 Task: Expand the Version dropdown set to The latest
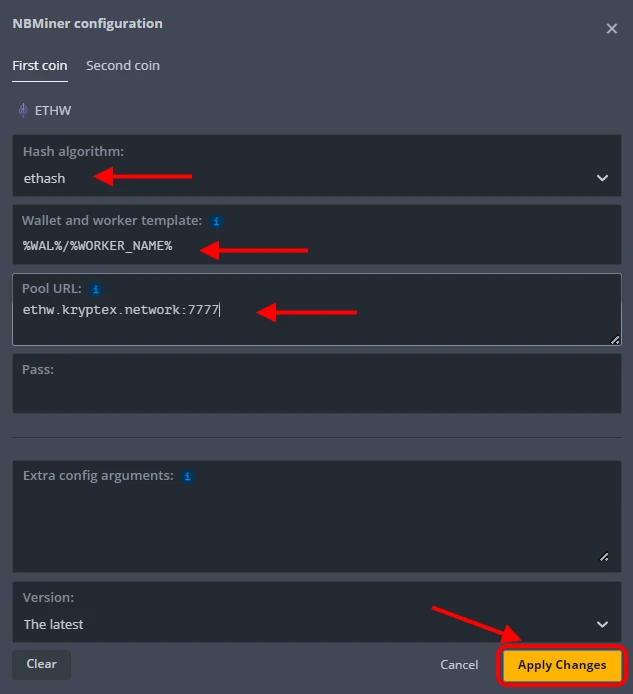click(x=300, y=624)
